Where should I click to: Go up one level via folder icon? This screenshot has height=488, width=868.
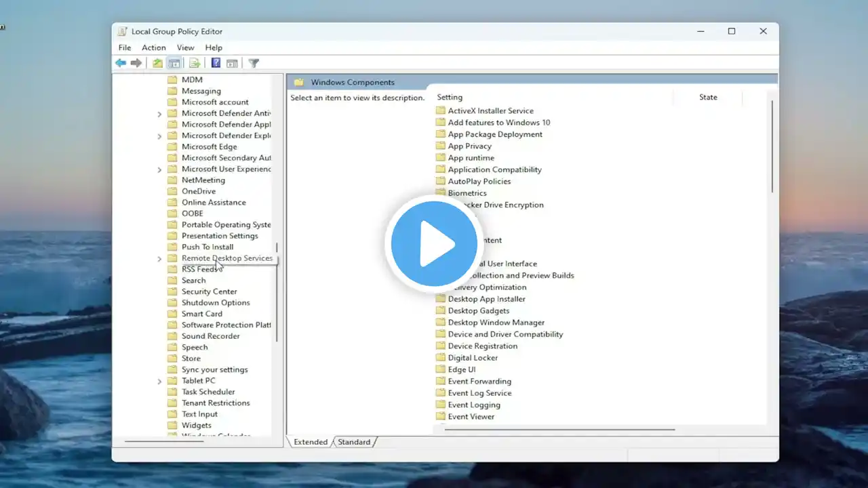coord(157,63)
